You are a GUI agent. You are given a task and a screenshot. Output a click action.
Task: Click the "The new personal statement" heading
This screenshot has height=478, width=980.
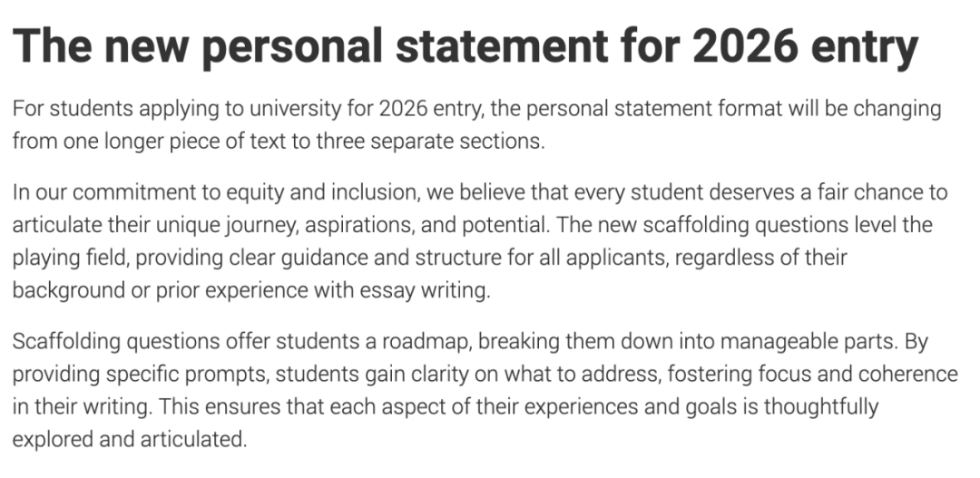pos(465,46)
